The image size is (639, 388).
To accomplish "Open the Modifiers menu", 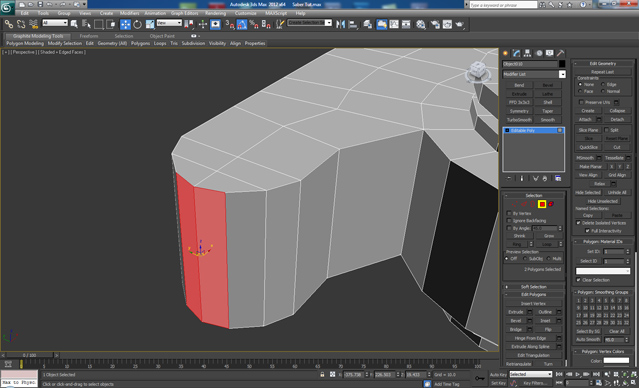I will tap(130, 13).
